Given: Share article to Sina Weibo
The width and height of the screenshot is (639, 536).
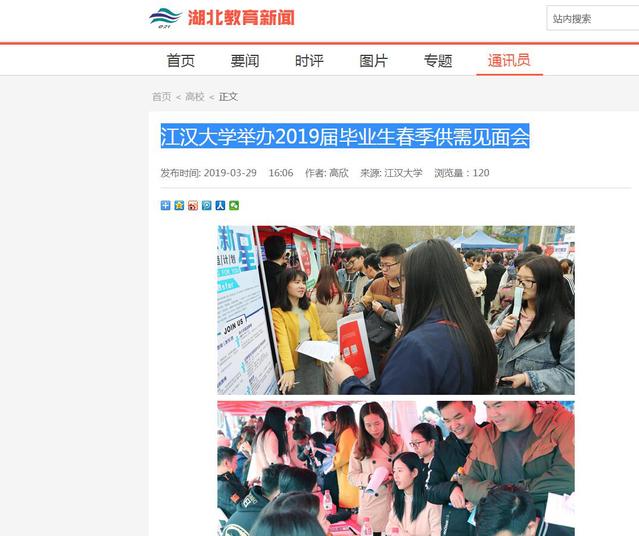Looking at the screenshot, I should tap(193, 205).
